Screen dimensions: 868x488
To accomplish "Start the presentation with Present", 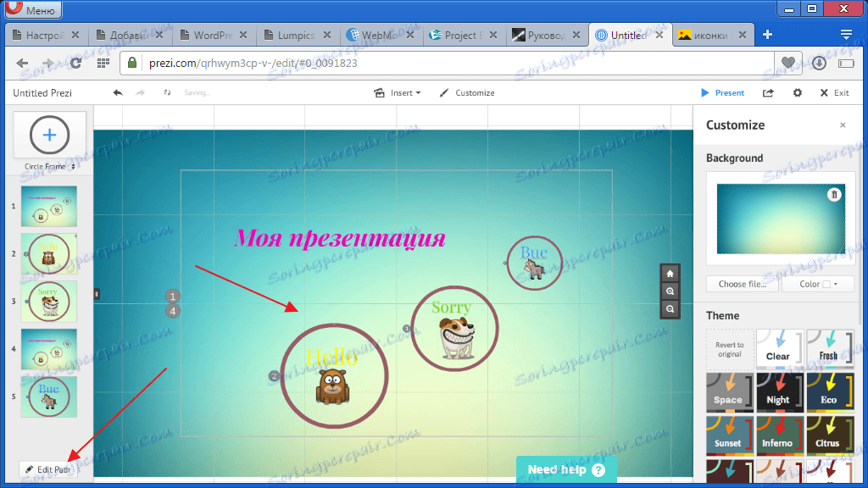I will [722, 93].
